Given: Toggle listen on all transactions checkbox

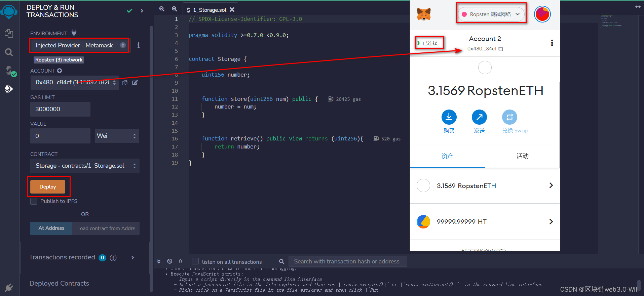Looking at the screenshot, I should click(x=195, y=261).
